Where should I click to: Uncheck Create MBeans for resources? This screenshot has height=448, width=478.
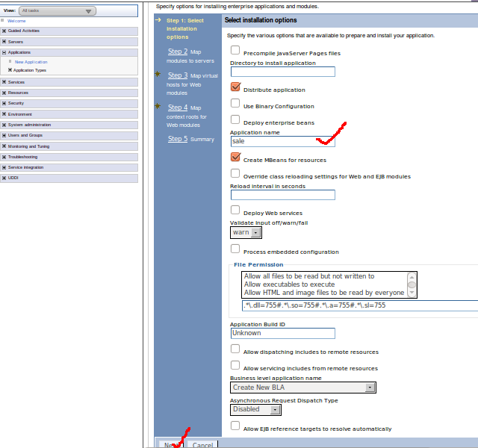pos(235,157)
